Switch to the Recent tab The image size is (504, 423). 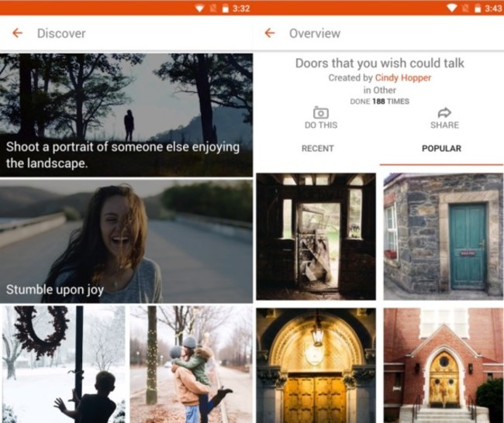(x=317, y=149)
